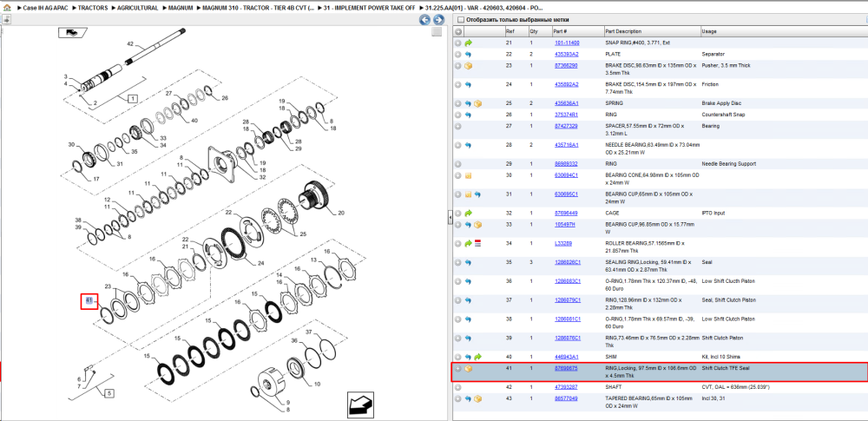Click red list icon in ROLLER BEARING row
Viewport: 868px width, 421px height.
click(477, 243)
